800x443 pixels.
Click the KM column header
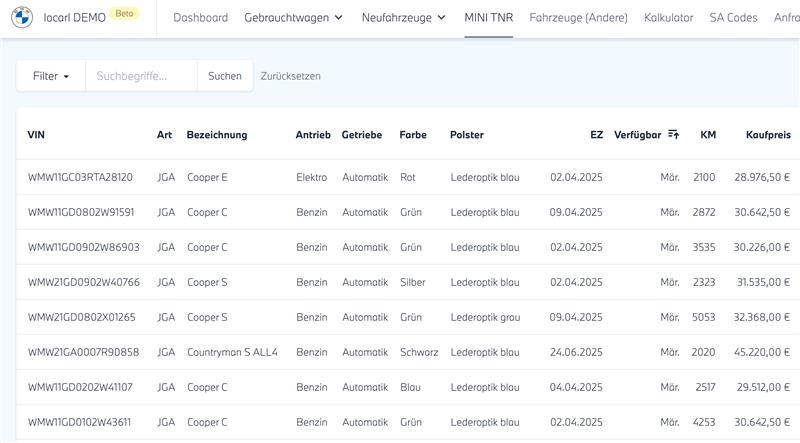(708, 135)
